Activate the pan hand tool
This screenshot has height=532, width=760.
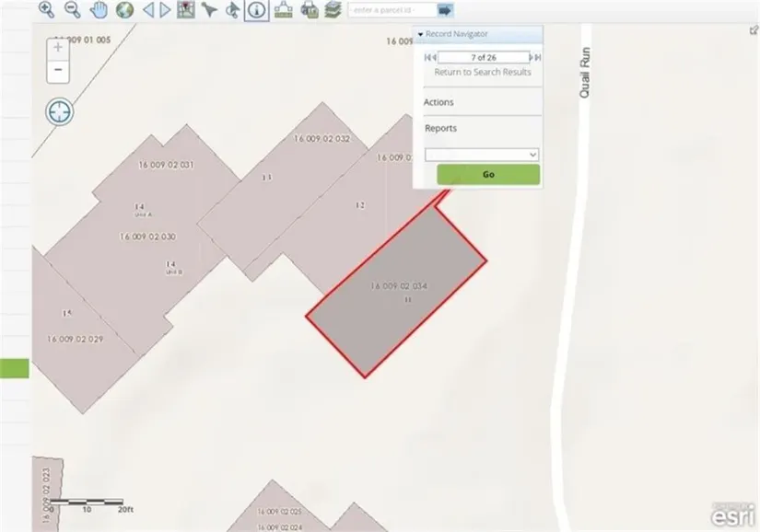(x=99, y=10)
